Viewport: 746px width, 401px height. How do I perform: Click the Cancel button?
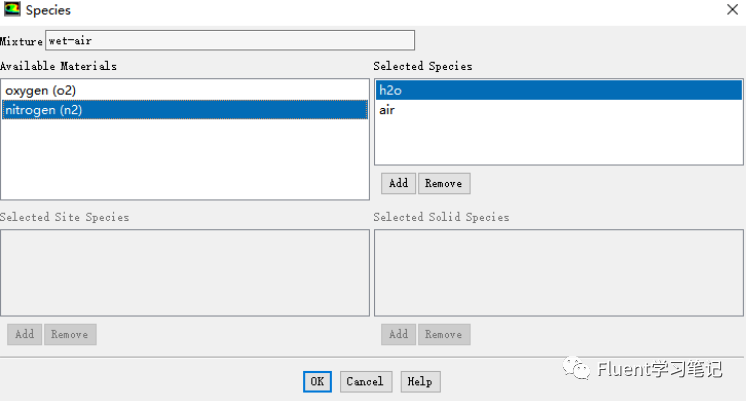[x=366, y=381]
